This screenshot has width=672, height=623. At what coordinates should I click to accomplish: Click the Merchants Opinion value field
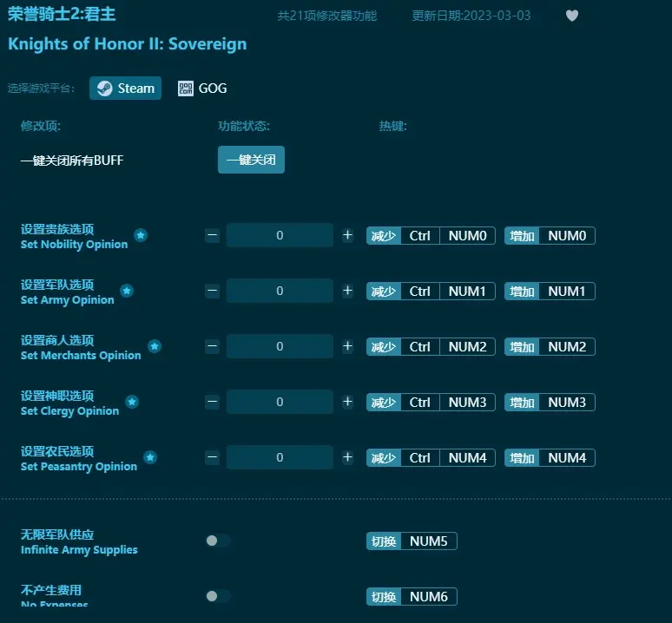point(280,346)
